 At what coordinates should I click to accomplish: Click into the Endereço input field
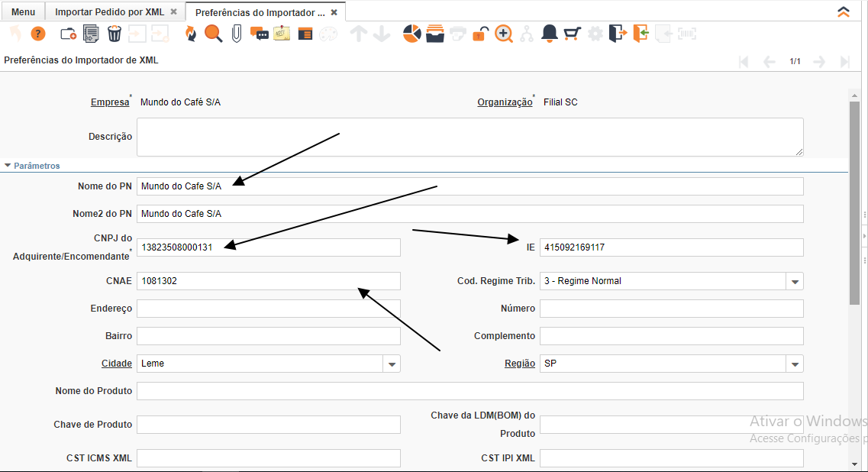[268, 309]
